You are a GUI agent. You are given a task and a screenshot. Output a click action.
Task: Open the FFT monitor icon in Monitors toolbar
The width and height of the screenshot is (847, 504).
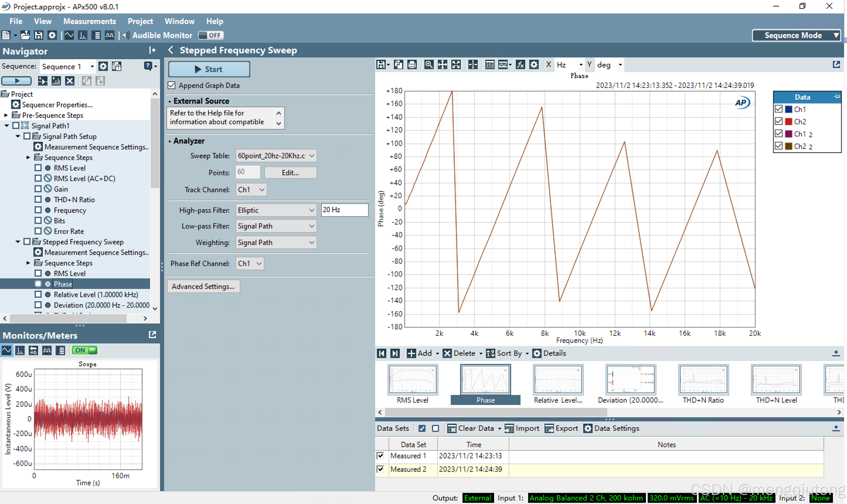(20, 350)
